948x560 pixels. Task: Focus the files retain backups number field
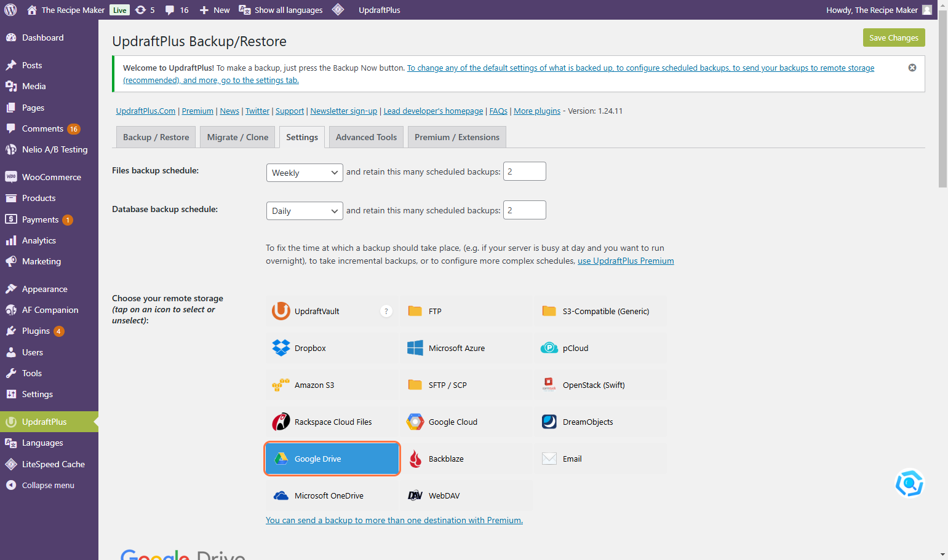coord(525,172)
